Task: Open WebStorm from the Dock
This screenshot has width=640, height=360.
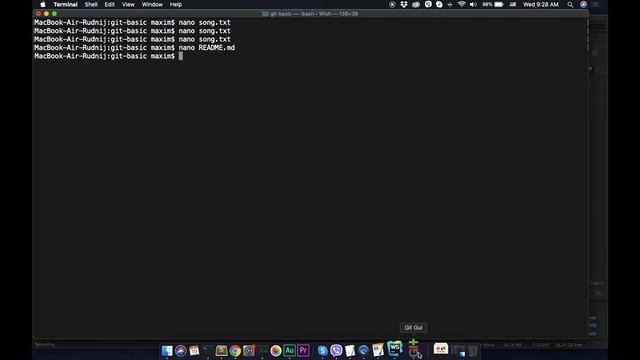Action: [x=395, y=349]
